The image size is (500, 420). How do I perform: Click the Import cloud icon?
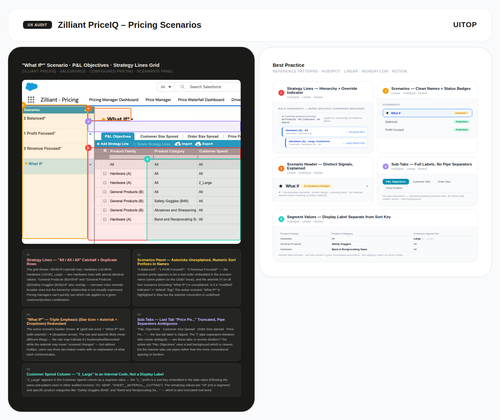(178, 144)
